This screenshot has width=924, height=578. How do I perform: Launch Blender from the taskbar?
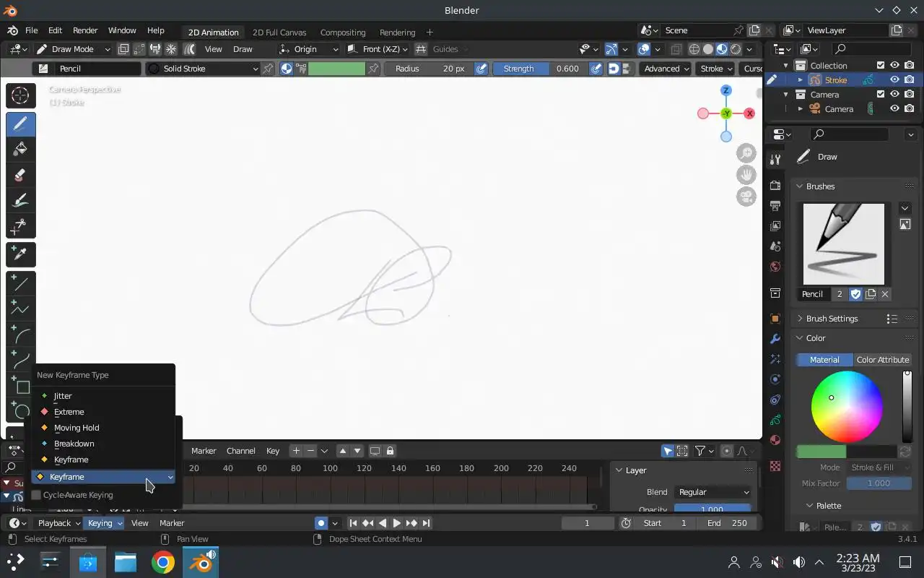pos(200,562)
